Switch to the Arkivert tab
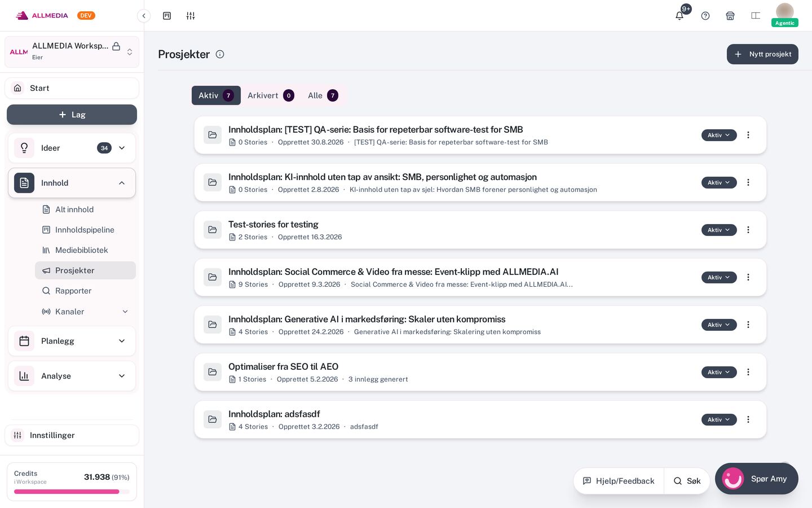 271,95
